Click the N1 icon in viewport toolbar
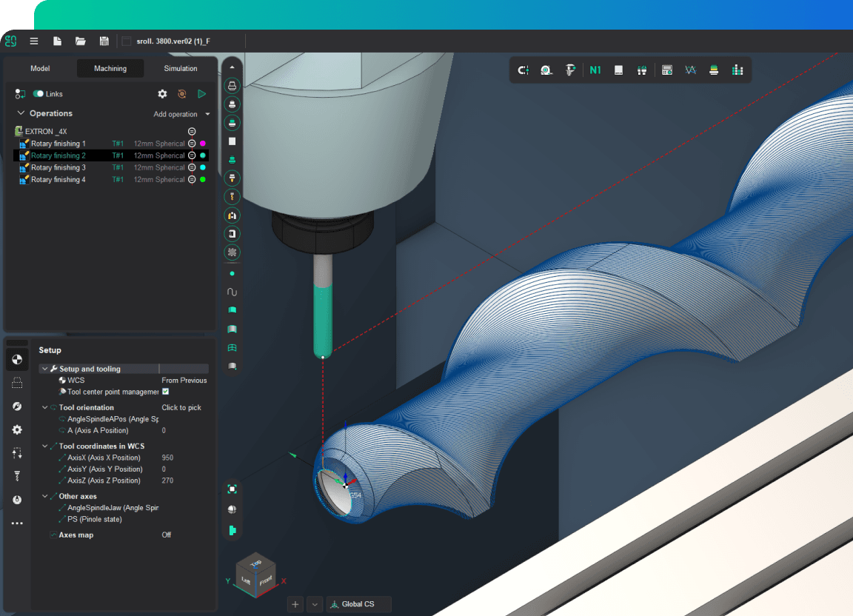 [595, 70]
